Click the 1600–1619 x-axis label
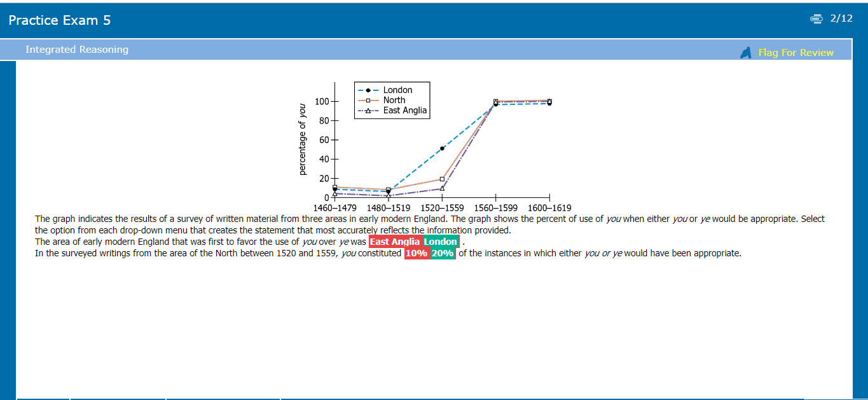 pyautogui.click(x=549, y=208)
